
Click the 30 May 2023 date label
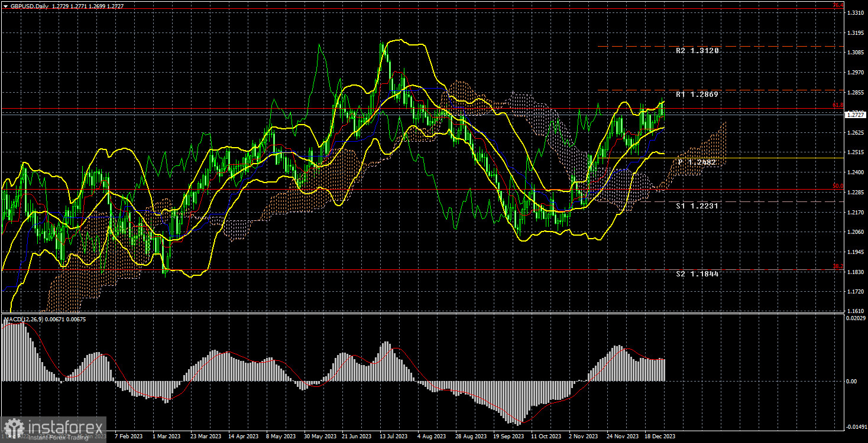pyautogui.click(x=319, y=437)
